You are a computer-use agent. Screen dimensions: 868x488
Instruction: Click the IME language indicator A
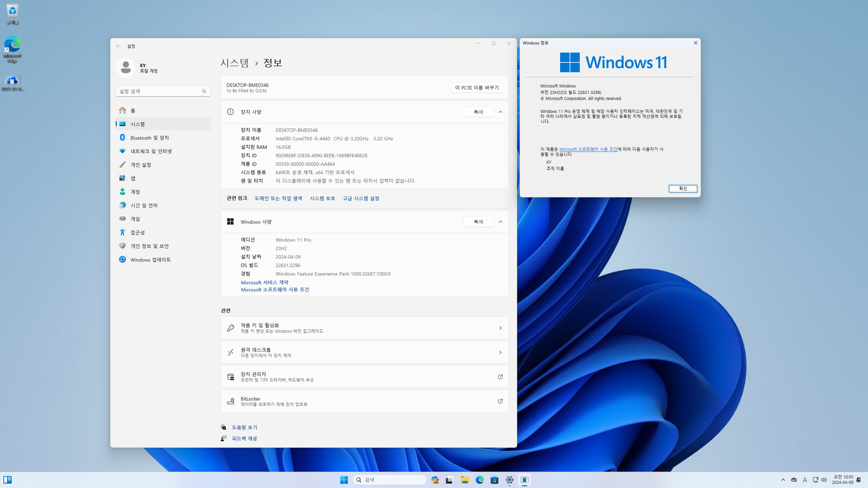[805, 480]
